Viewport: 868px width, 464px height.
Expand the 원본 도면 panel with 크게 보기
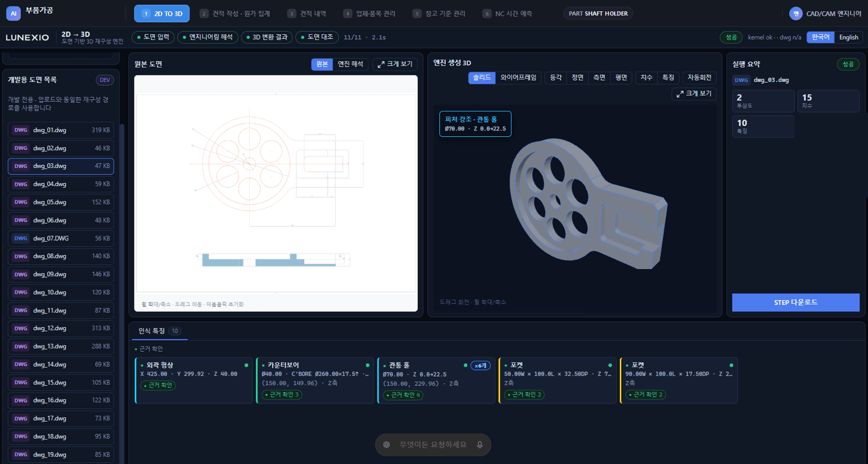(x=395, y=64)
